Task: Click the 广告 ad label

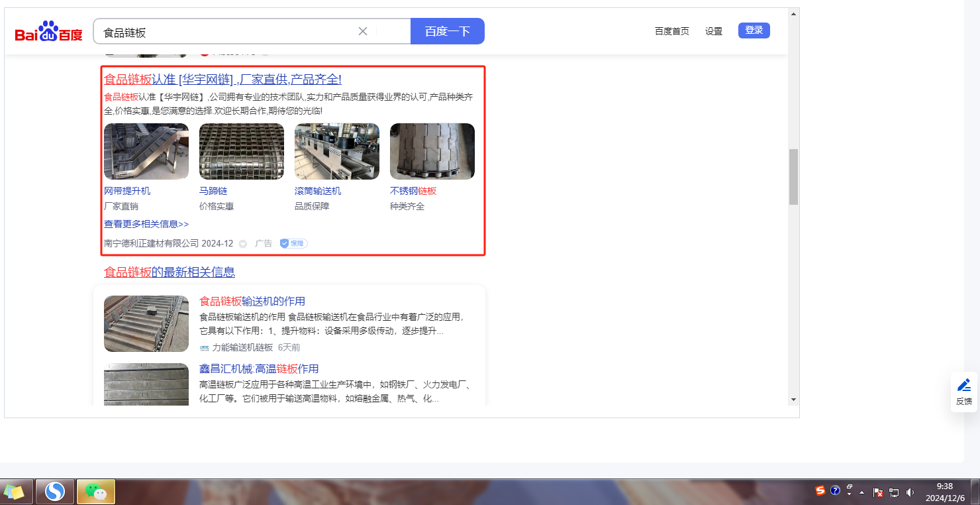Action: [264, 243]
